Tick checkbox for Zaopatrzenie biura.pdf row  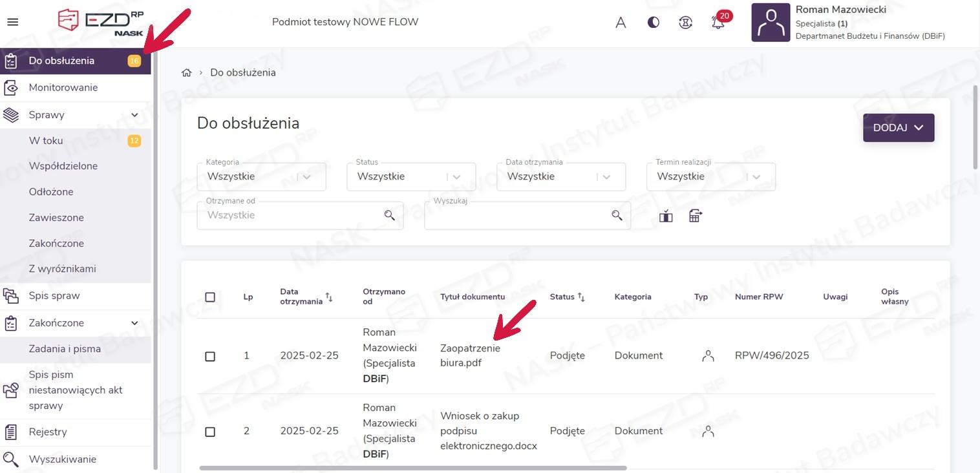tap(210, 356)
